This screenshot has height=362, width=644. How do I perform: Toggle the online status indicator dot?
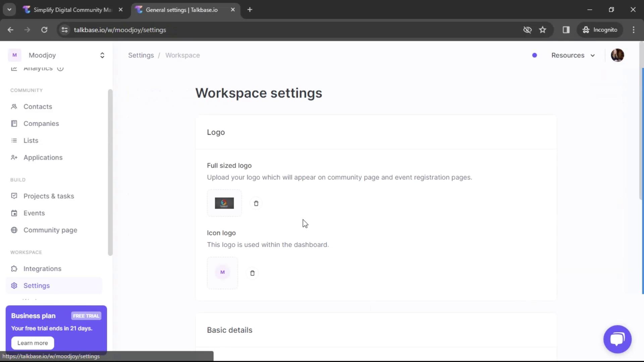pos(534,55)
